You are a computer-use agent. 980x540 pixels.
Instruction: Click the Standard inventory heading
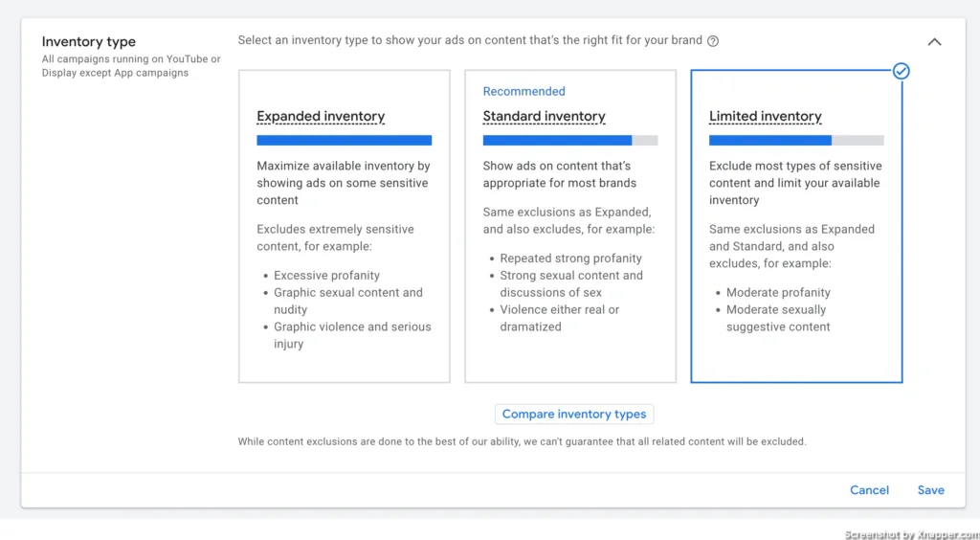pyautogui.click(x=545, y=116)
